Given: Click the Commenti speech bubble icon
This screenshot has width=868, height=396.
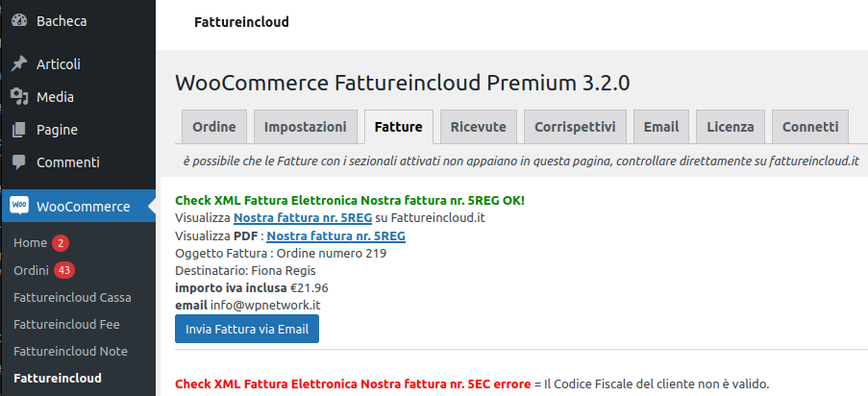Looking at the screenshot, I should [x=19, y=162].
